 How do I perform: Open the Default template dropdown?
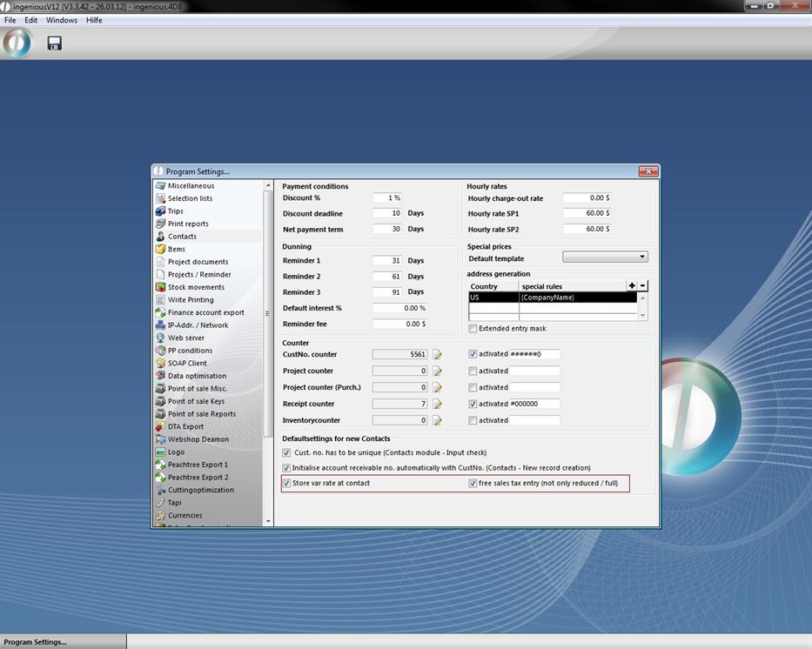pyautogui.click(x=605, y=258)
